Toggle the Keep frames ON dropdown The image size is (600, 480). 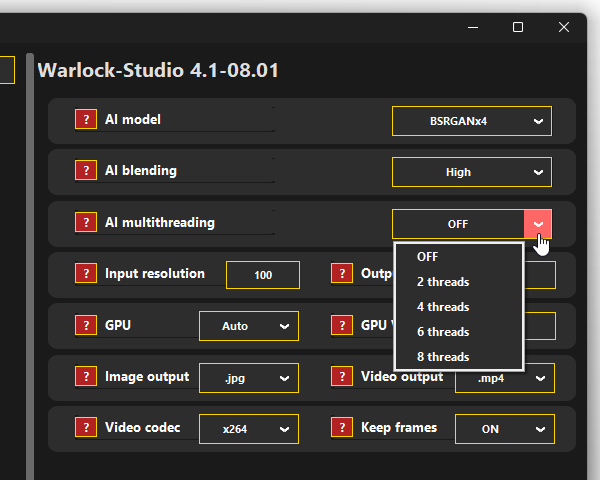pos(503,429)
